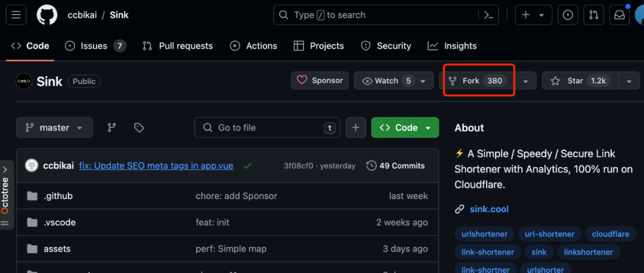Click the ccbikai avatar in commit row
The width and height of the screenshot is (644, 273).
point(32,166)
